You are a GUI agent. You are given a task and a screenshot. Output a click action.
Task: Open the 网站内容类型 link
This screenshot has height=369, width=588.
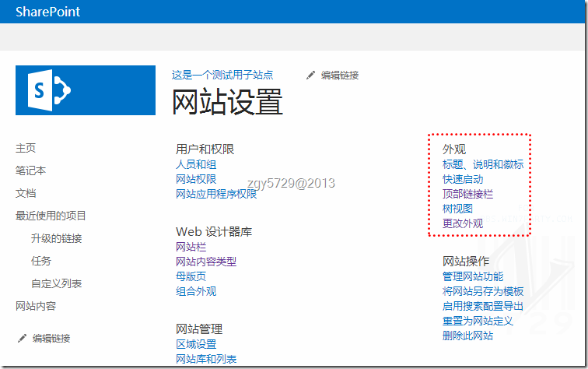pos(206,262)
